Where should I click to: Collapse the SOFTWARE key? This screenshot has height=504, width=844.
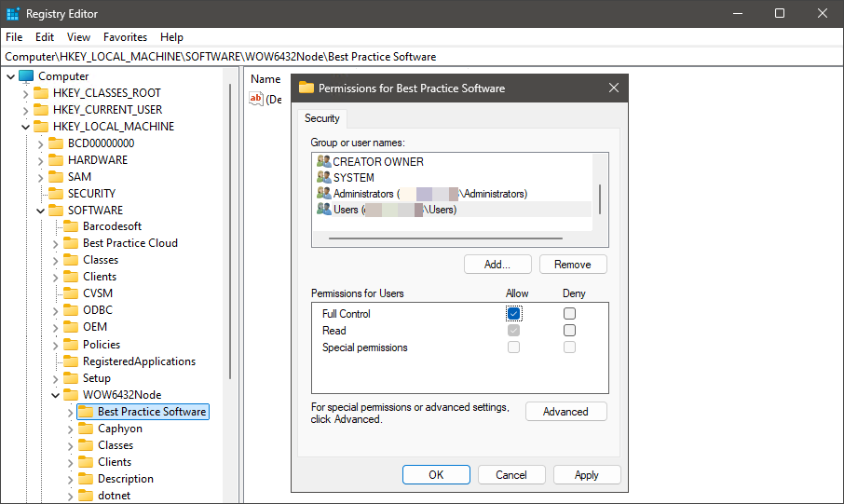click(40, 211)
